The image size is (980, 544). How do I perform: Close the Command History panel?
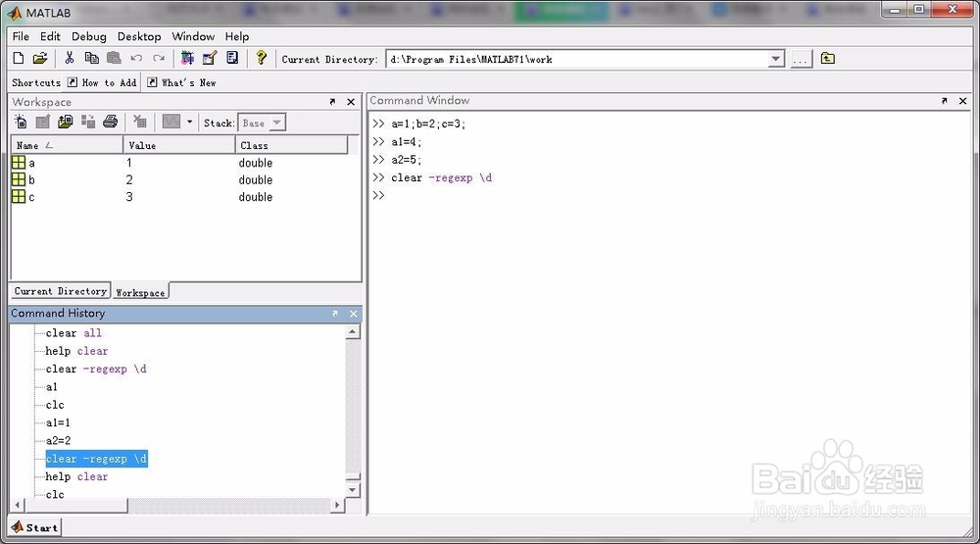[353, 314]
